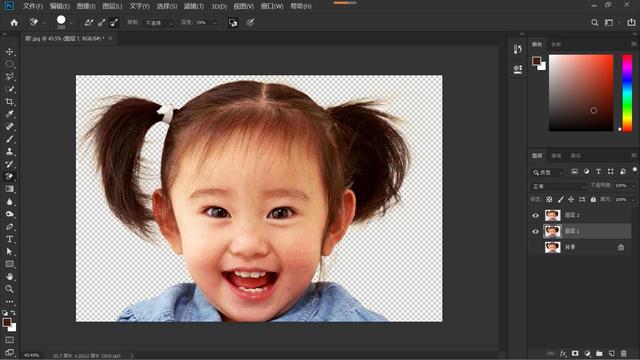Open the 图像(I) menu
This screenshot has width=640, height=360.
[x=86, y=6]
